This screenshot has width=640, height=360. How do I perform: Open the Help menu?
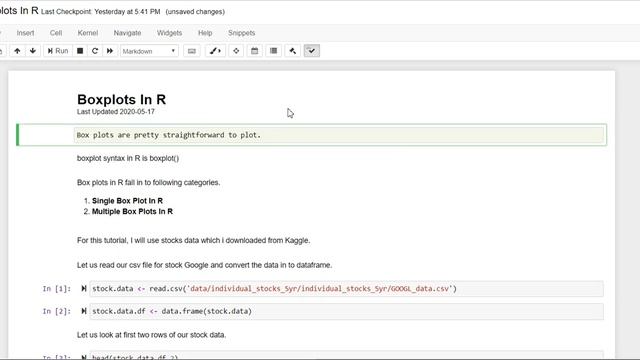(205, 33)
